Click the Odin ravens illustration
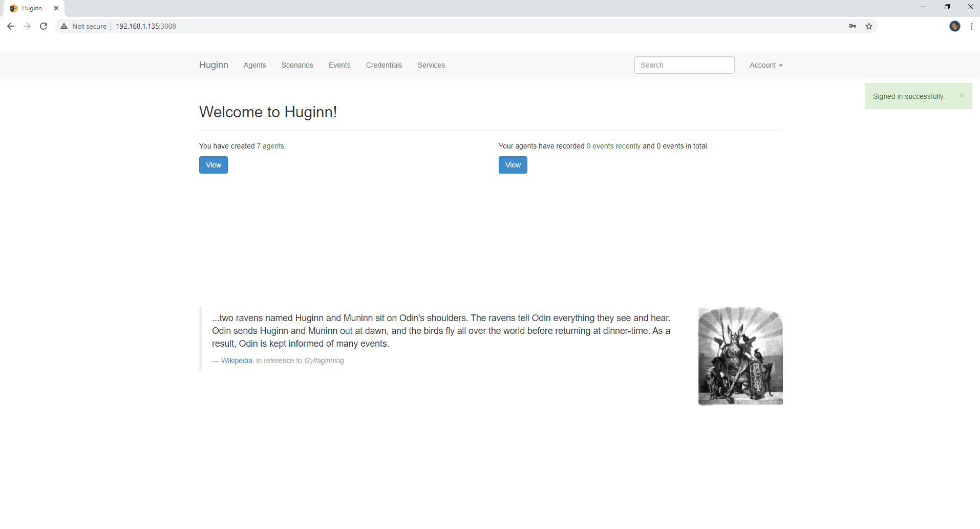Image resolution: width=980 pixels, height=529 pixels. [x=740, y=356]
